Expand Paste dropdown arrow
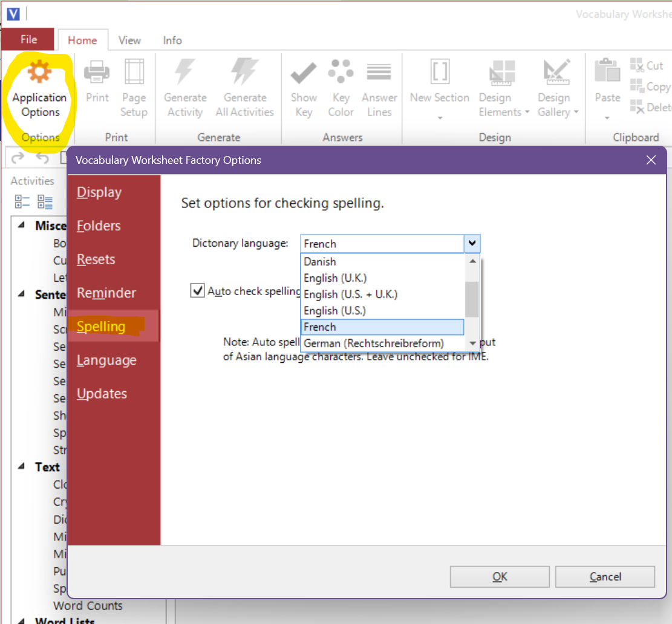 (607, 118)
